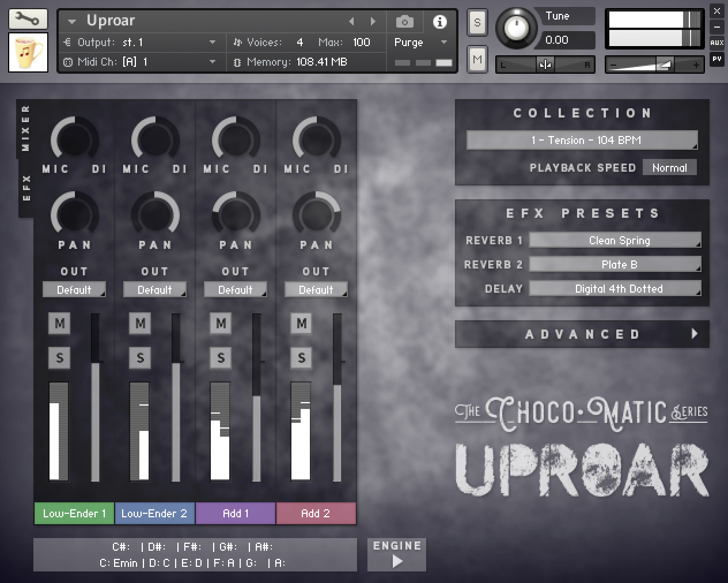Solo the Add 2 channel

301,358
